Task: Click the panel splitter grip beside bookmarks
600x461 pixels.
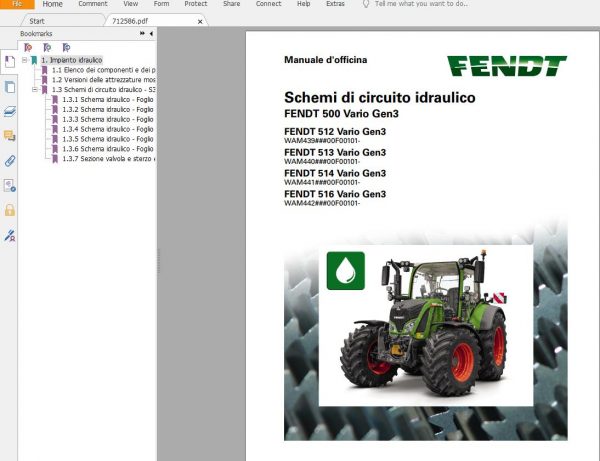Action: tap(158, 261)
